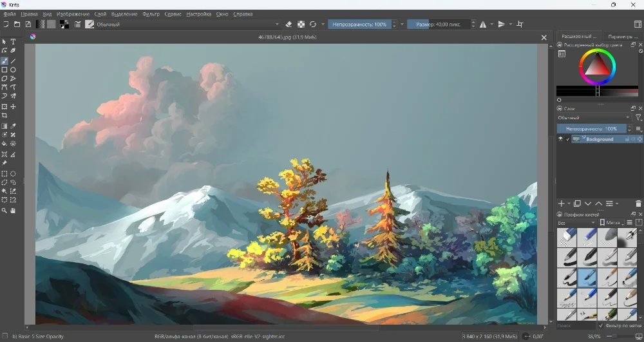Open the fill patterns toolbar button
The image size is (644, 342).
click(52, 24)
